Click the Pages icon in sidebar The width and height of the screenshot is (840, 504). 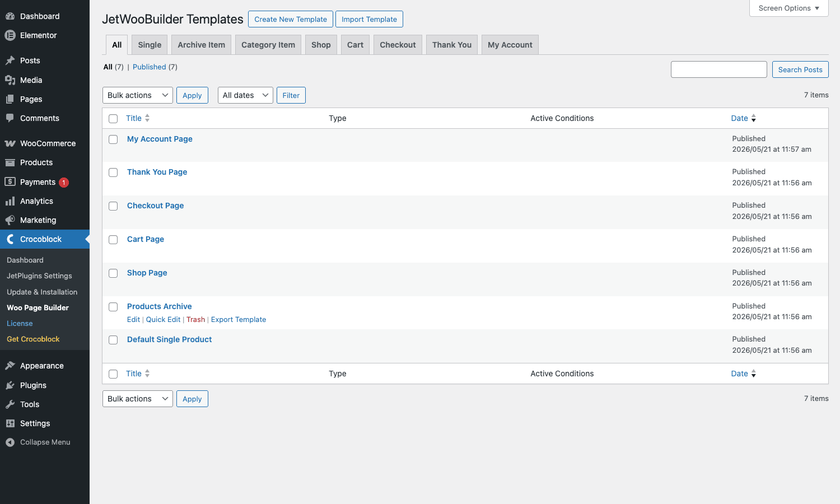tap(10, 99)
